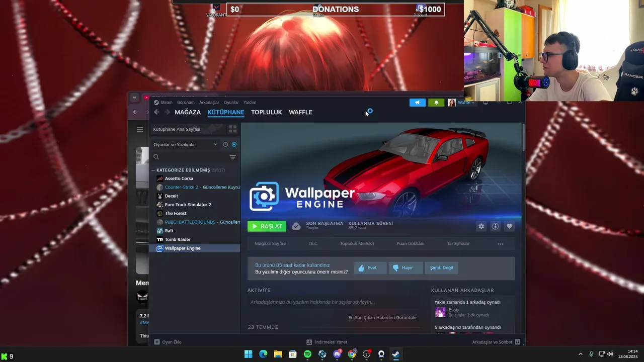Screen dimensions: 644x362
Task: Open the browser hamburger menu behind Steam
Action: (140, 129)
